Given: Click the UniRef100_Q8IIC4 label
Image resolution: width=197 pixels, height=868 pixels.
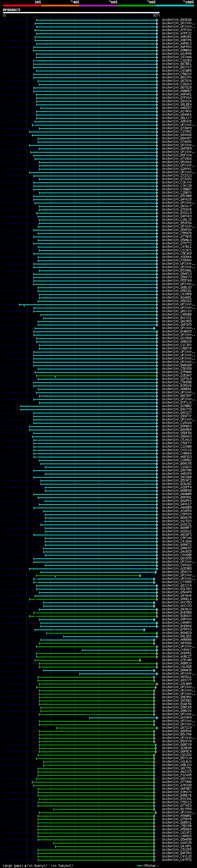Looking at the screenshot, I should click(x=177, y=586).
